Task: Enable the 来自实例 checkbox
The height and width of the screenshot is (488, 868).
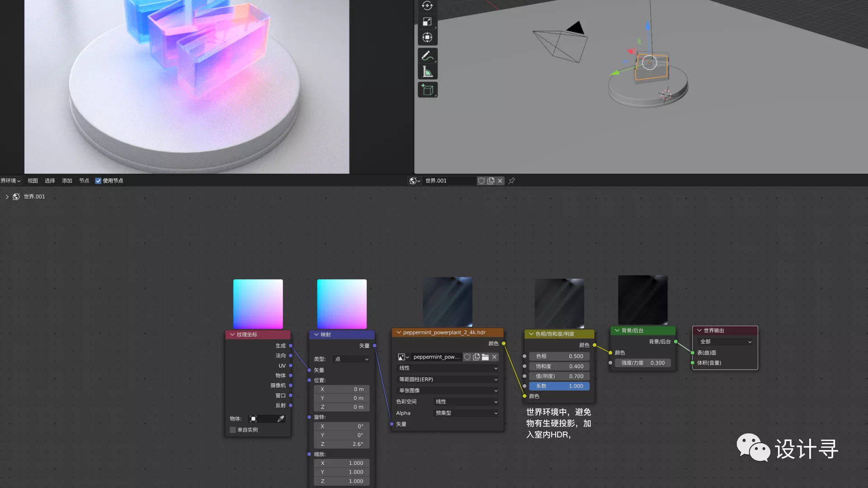Action: (233, 430)
